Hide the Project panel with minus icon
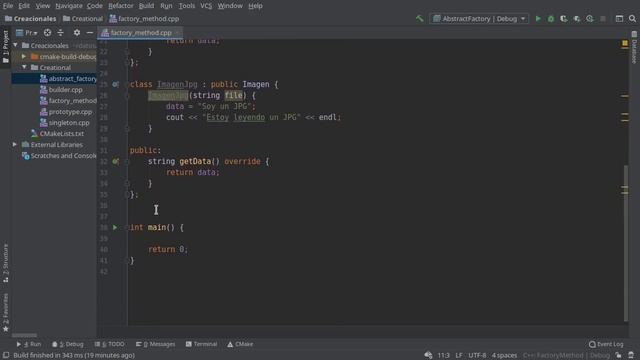640x360 pixels. click(x=90, y=33)
